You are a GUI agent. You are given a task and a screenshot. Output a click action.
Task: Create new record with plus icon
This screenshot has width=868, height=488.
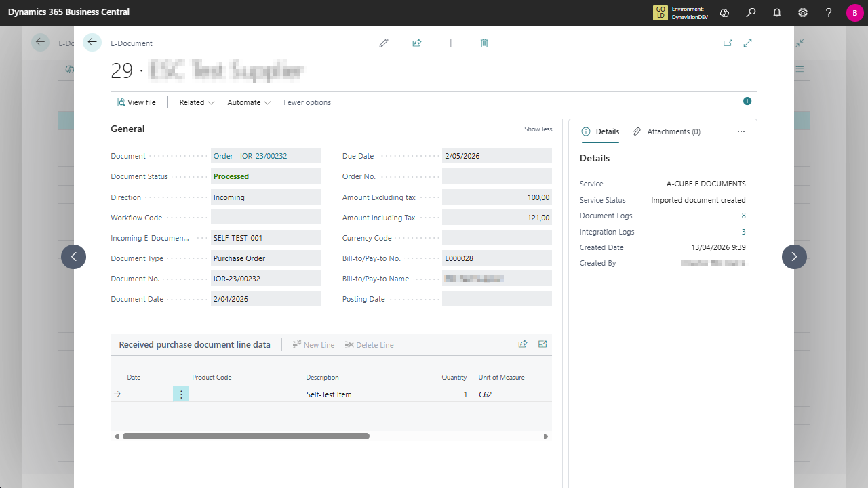click(x=451, y=43)
